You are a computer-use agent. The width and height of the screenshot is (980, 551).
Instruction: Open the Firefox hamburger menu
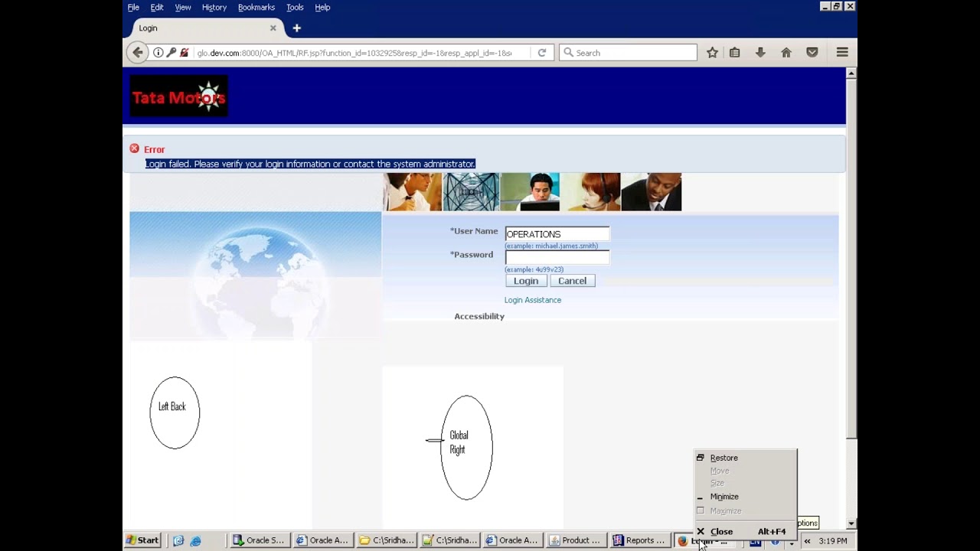[842, 53]
